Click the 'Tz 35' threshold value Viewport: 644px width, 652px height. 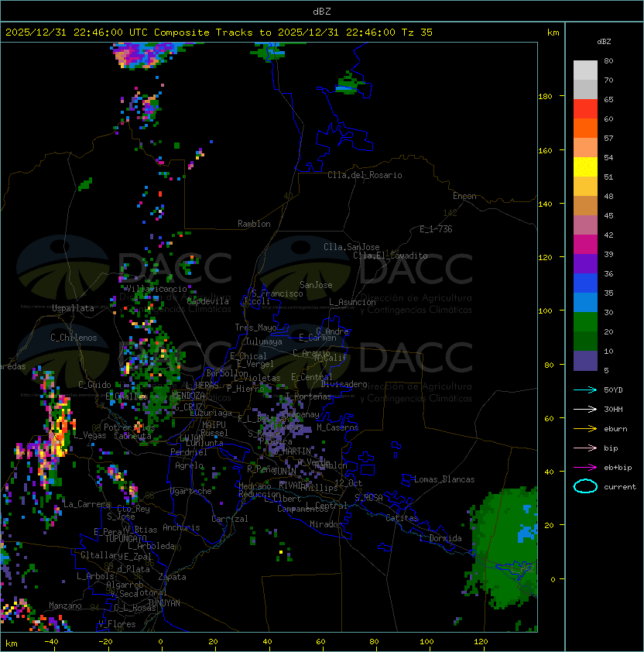[417, 33]
